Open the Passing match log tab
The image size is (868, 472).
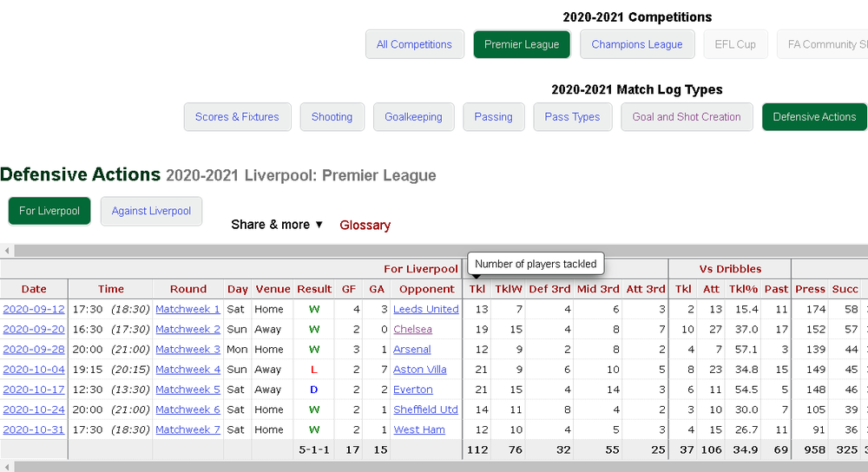[493, 117]
